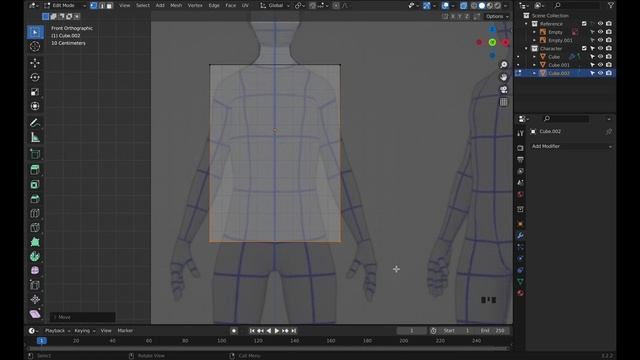Viewport: 640px width, 360px height.
Task: Open the Edit Mode dropdown
Action: (x=65, y=5)
